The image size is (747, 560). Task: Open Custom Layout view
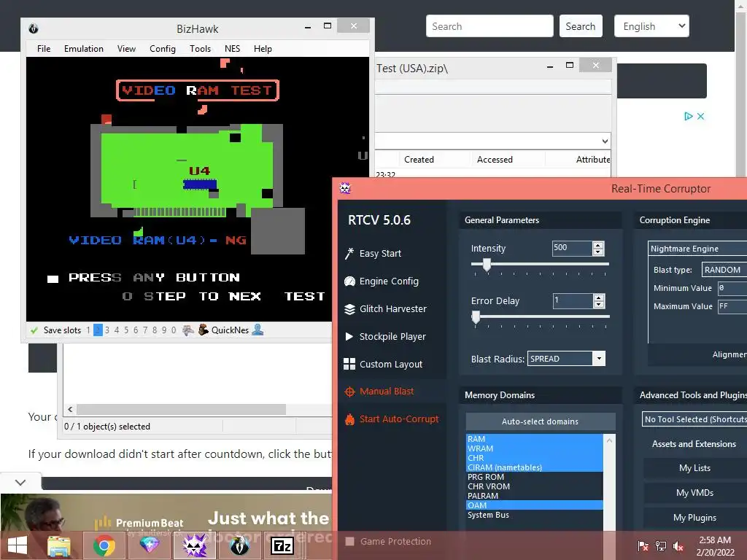point(383,364)
